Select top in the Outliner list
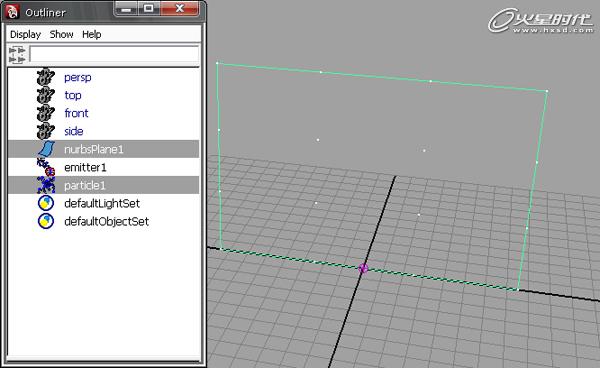 tap(73, 96)
